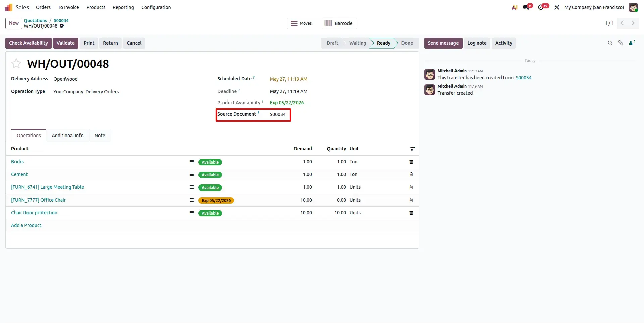Open the gear actions menu near WH/OUT/00048
644x324 pixels.
coord(62,26)
